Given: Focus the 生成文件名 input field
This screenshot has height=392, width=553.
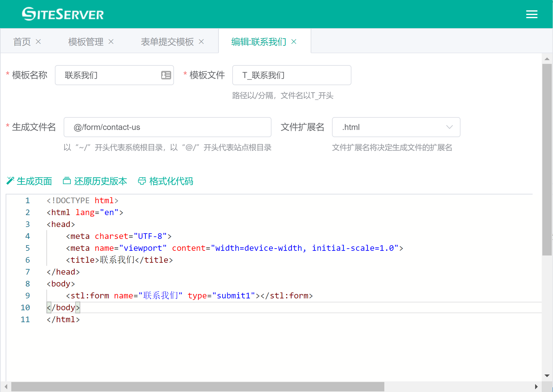Looking at the screenshot, I should pos(167,127).
